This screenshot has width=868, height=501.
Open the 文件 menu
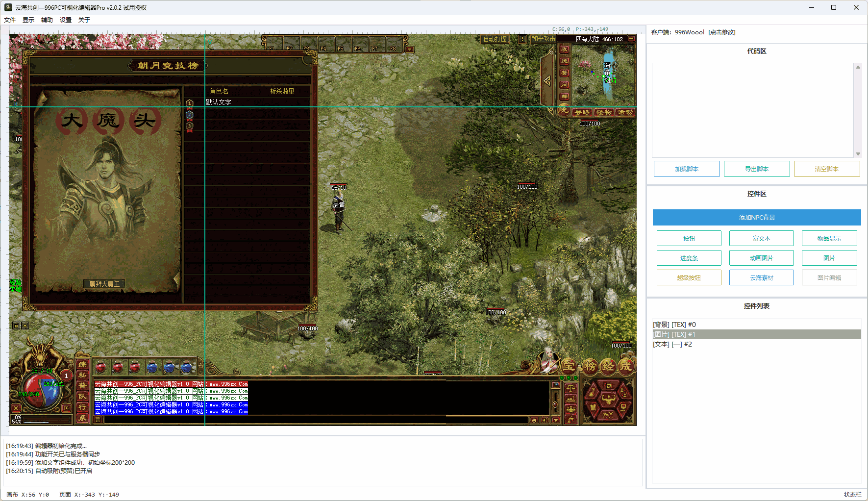[10, 20]
